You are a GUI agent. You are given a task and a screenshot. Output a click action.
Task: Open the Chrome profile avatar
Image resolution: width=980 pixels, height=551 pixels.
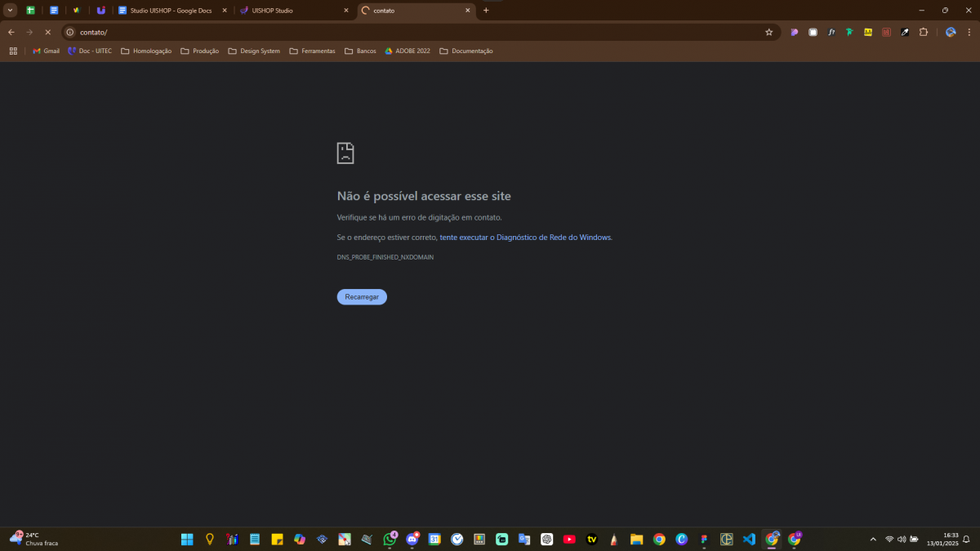[951, 32]
